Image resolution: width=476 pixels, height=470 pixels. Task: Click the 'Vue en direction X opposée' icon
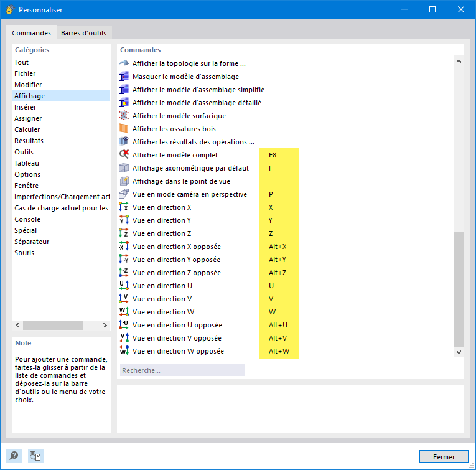tap(124, 247)
